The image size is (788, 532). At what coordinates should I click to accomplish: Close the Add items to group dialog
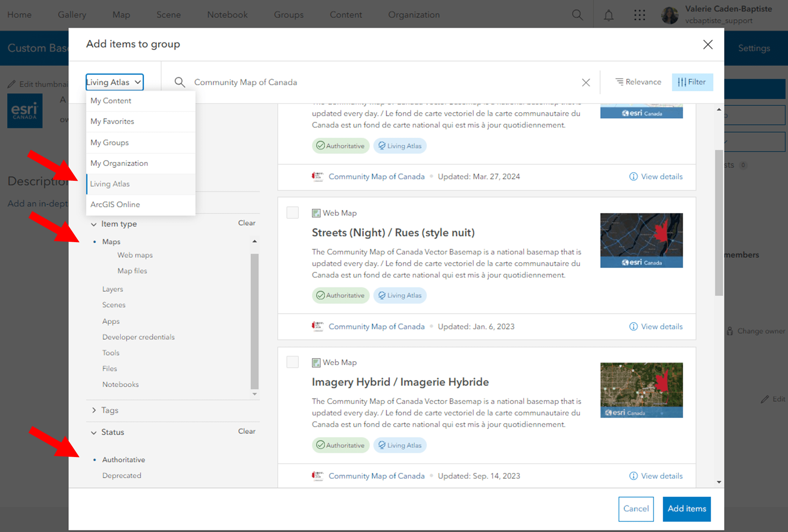[x=708, y=44]
